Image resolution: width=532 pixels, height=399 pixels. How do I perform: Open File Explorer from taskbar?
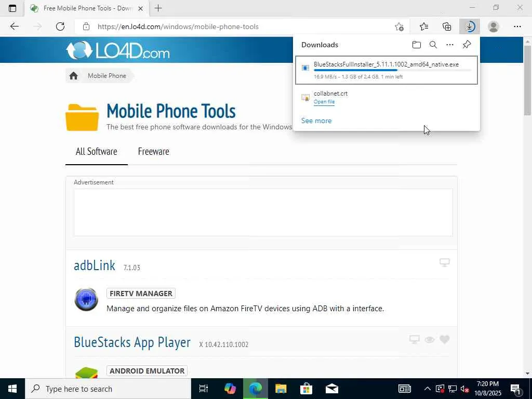click(281, 389)
